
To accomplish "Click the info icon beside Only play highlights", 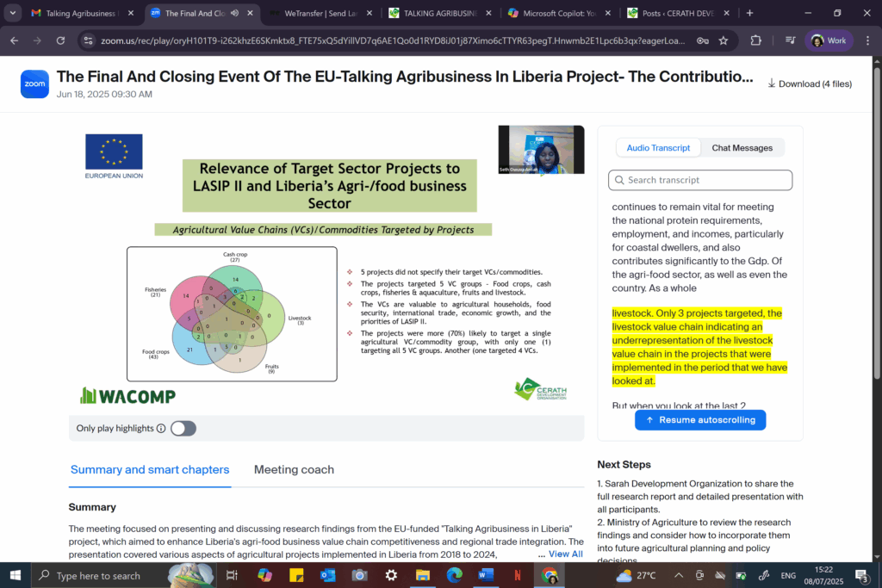I will 161,429.
